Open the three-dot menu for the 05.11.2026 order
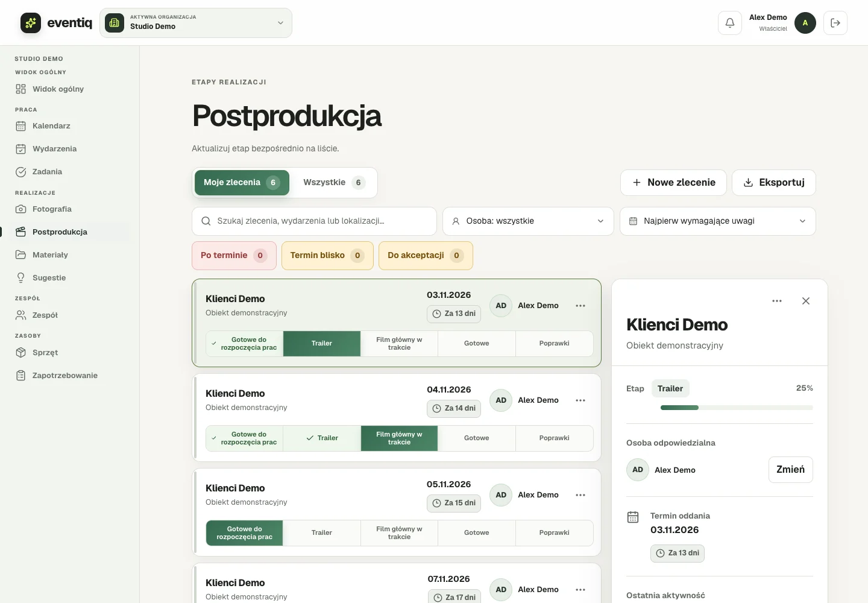868x603 pixels. tap(580, 495)
